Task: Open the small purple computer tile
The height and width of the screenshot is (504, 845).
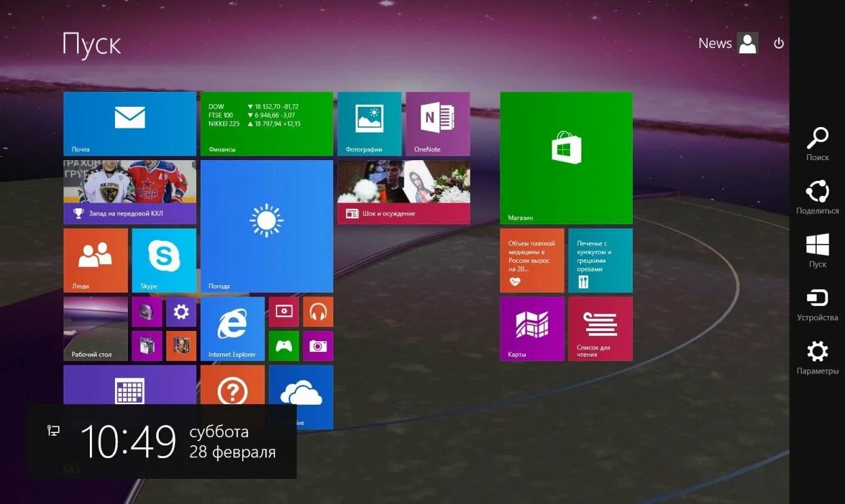Action: [147, 311]
